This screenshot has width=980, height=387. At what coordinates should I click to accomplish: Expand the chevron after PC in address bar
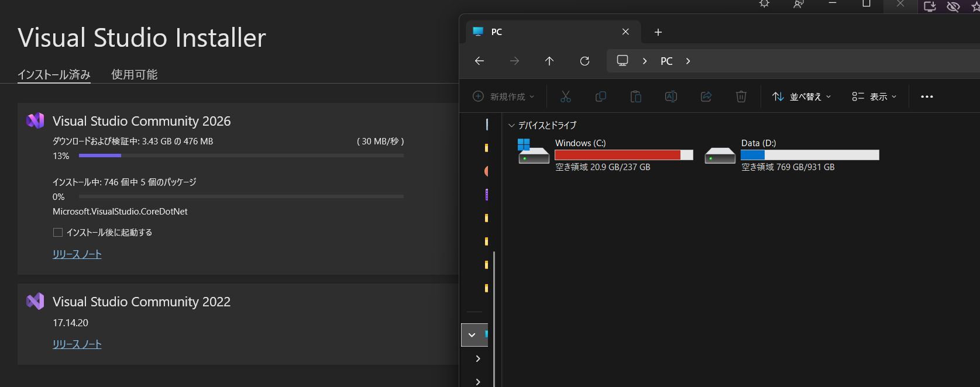point(688,61)
